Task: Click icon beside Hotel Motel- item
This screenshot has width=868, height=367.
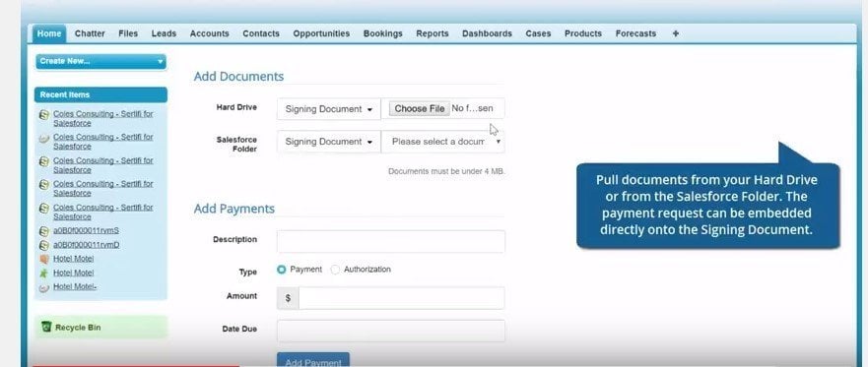Action: (44, 287)
